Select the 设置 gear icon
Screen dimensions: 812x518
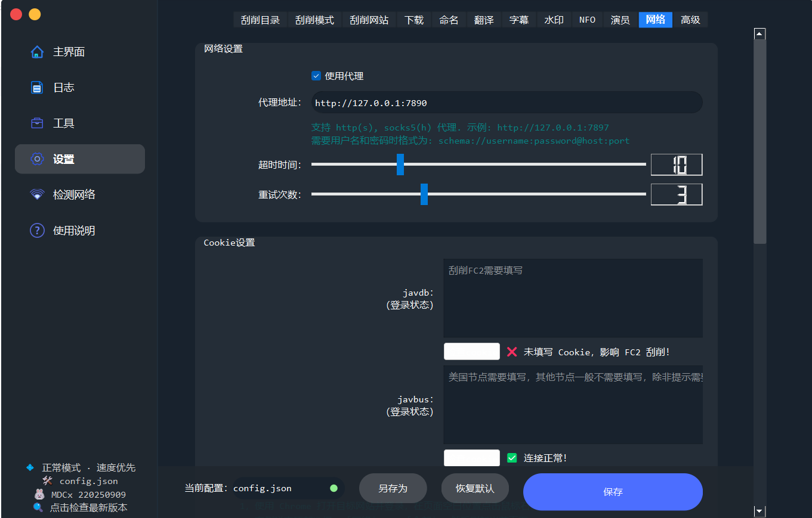tap(37, 159)
